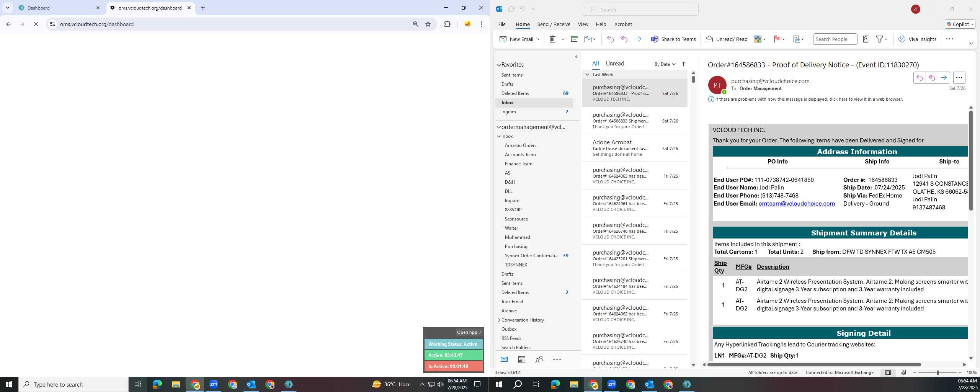
Task: Adjust the Outlook zoom slider
Action: 938,372
